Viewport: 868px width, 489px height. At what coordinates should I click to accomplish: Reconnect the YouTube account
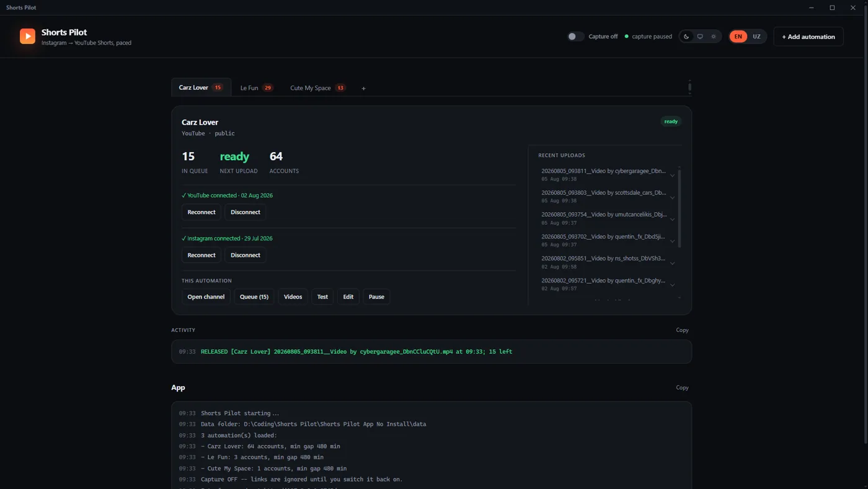201,212
